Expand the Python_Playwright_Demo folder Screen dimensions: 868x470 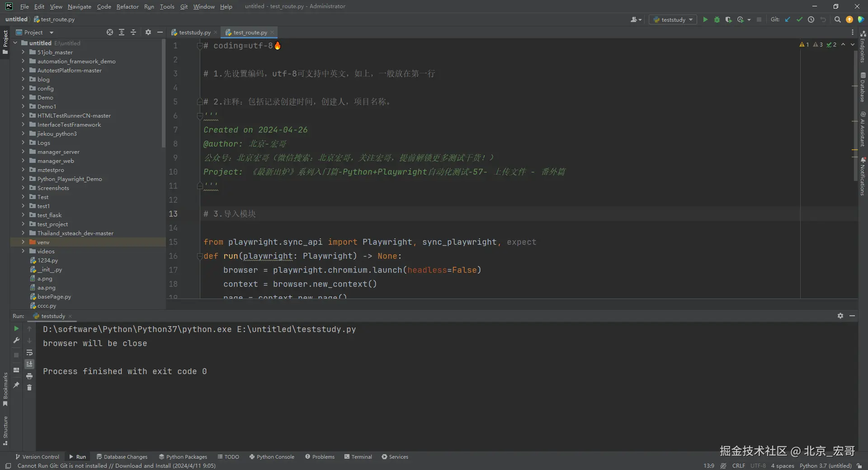point(23,179)
